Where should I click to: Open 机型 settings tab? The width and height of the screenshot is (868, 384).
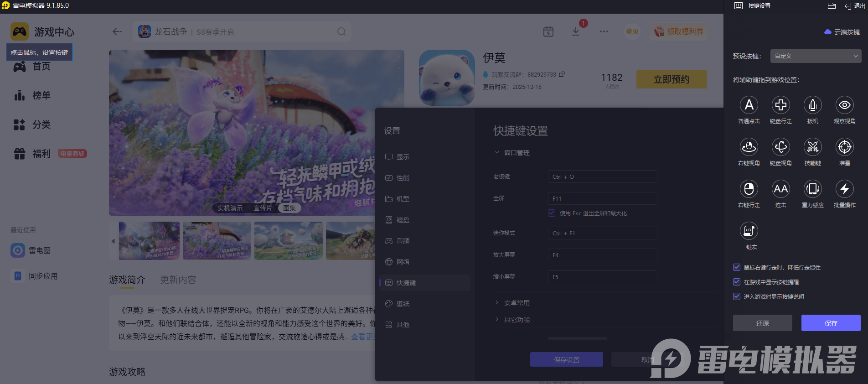[x=425, y=199]
